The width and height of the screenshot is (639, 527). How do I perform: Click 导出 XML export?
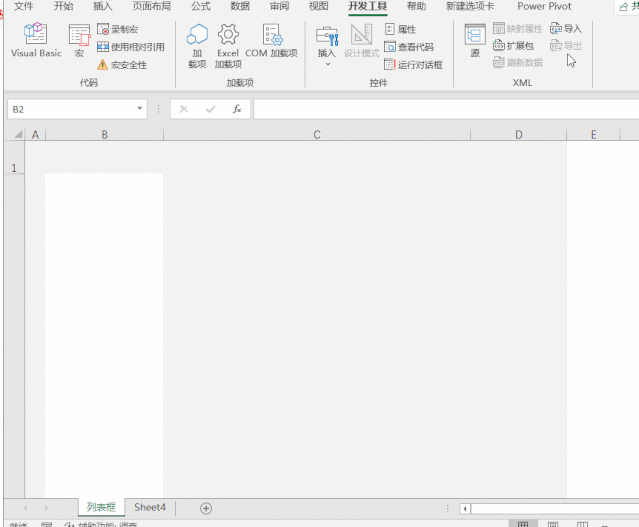[x=566, y=46]
